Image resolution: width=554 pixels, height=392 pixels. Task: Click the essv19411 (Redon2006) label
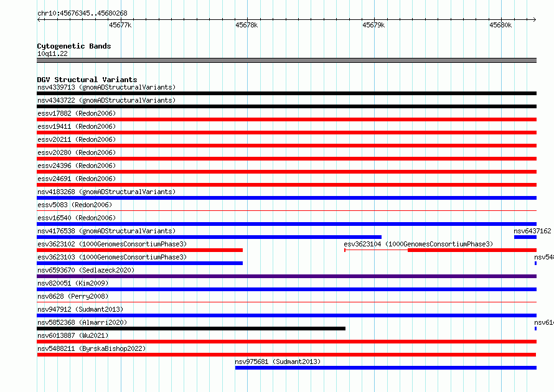click(x=77, y=126)
